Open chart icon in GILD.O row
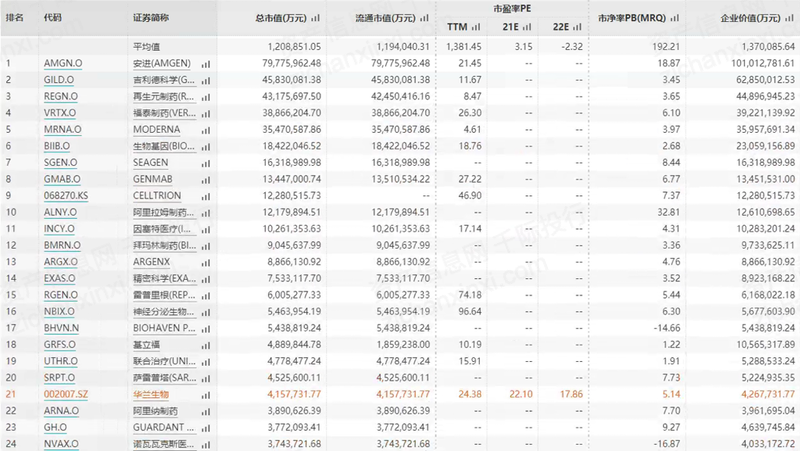 click(206, 81)
